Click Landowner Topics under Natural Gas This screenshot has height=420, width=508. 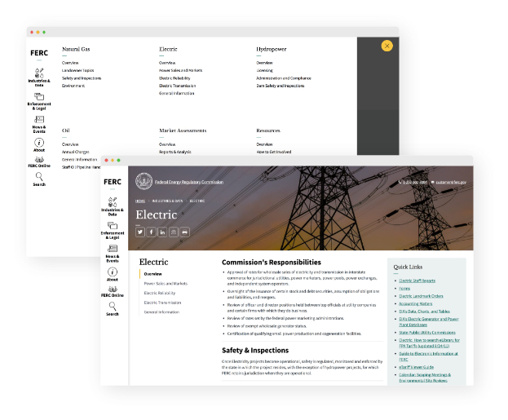point(77,70)
